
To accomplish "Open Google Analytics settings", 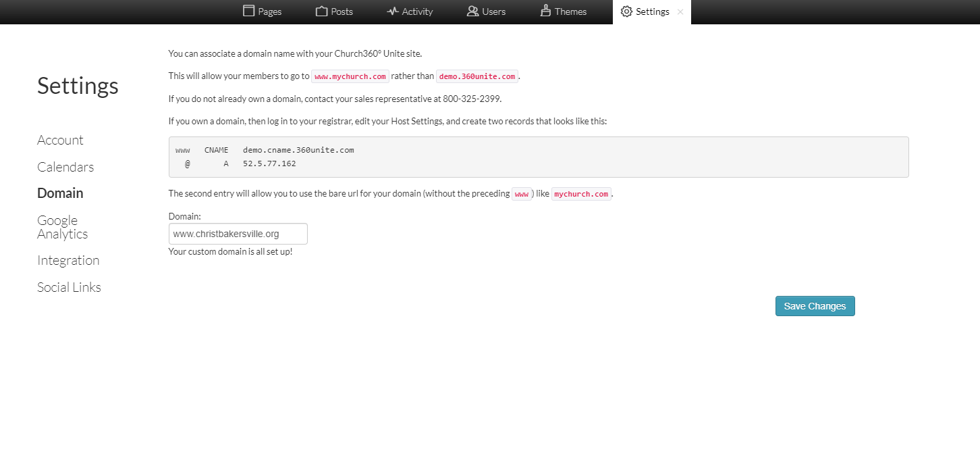I will coord(62,227).
